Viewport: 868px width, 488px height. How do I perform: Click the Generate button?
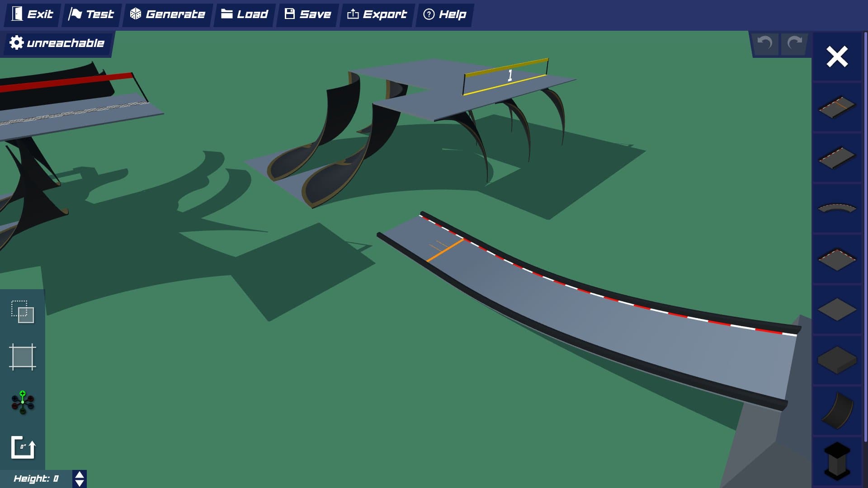[168, 14]
